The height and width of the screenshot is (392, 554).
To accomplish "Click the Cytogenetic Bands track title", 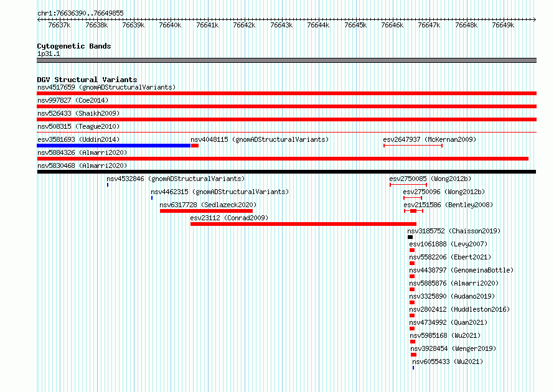I will click(x=74, y=46).
